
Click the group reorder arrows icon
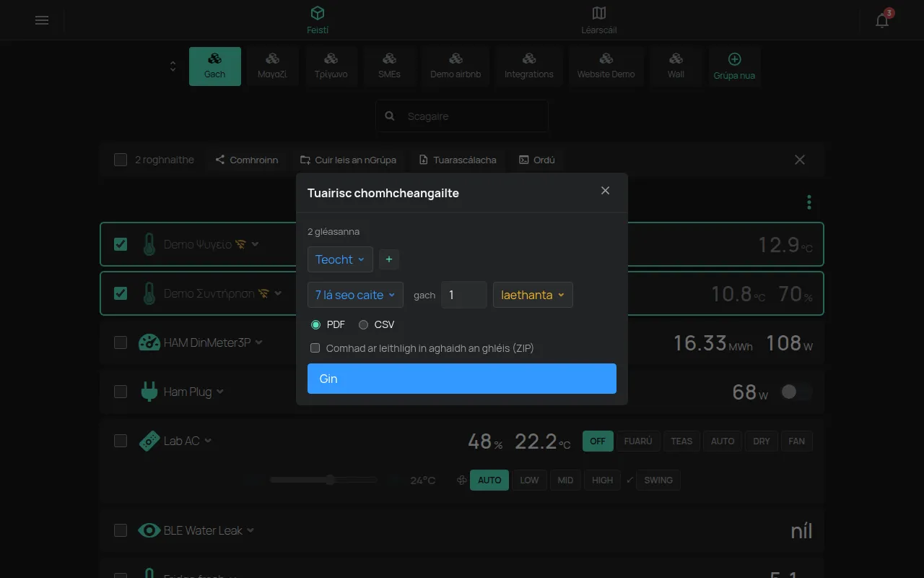pos(173,66)
